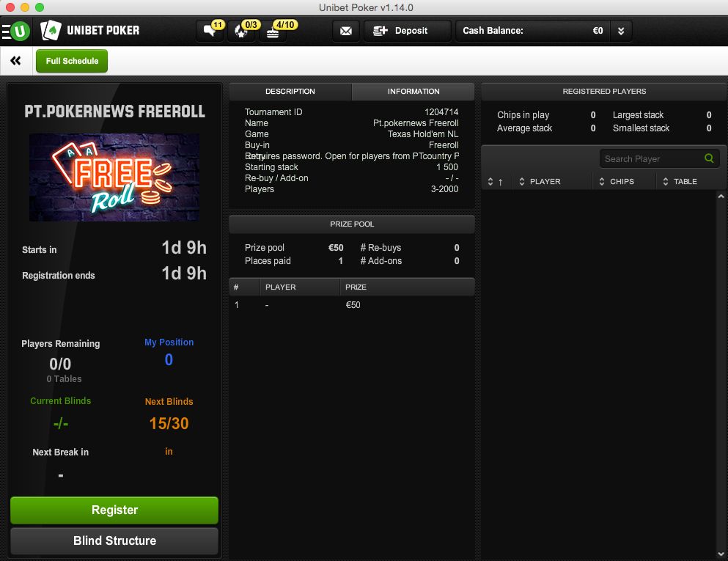
Task: Go back with the double-left arrow icon
Action: (16, 60)
